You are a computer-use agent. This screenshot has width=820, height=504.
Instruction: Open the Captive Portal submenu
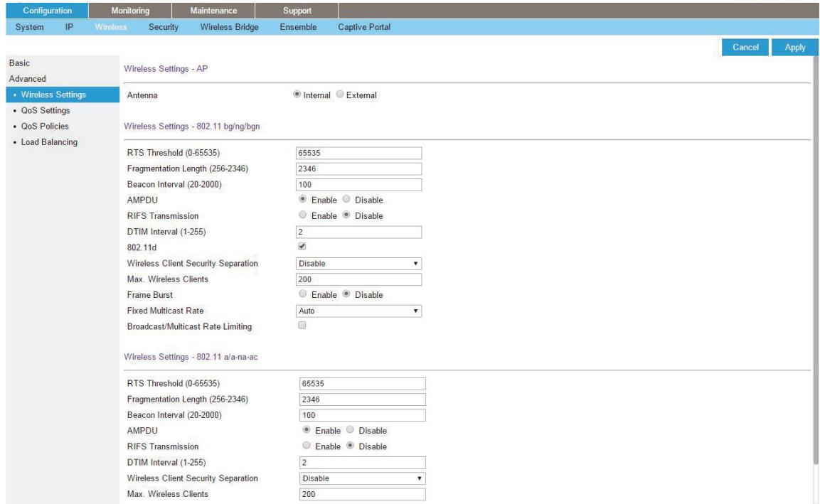point(364,27)
